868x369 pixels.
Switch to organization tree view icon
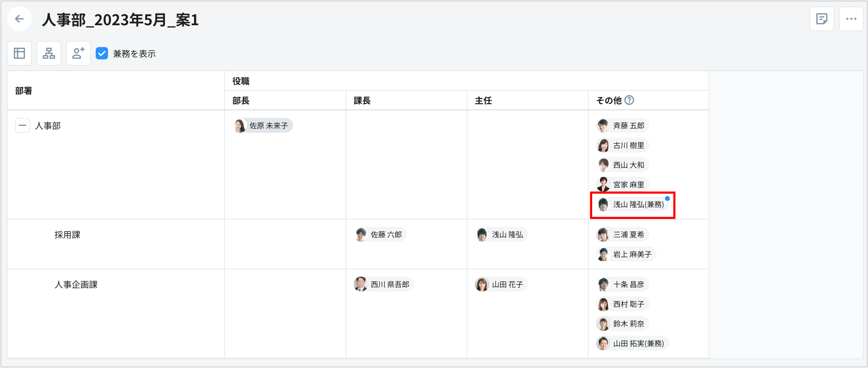(49, 53)
